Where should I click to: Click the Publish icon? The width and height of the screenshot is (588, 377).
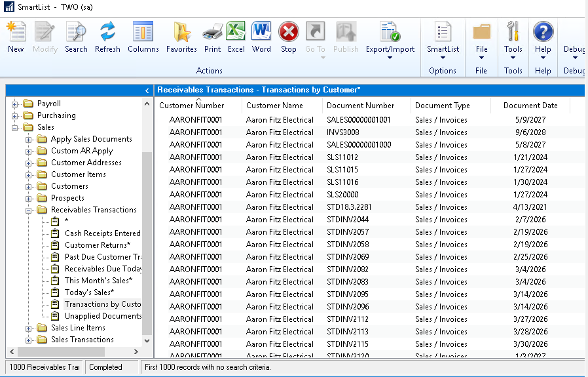pyautogui.click(x=346, y=31)
